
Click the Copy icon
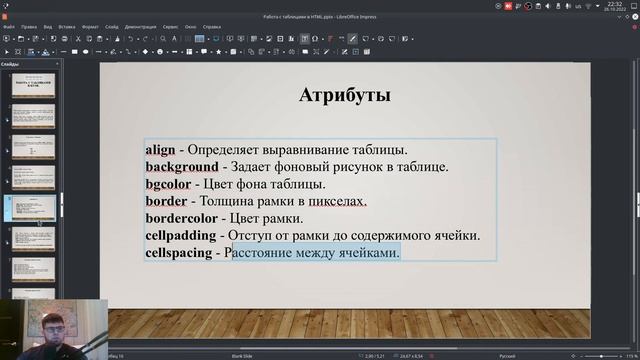(89, 39)
